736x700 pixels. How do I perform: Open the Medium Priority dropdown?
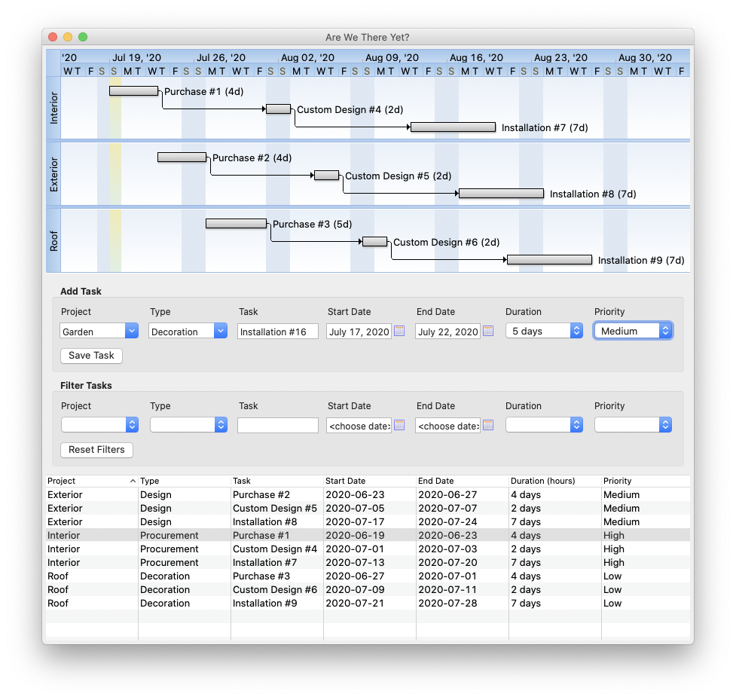click(634, 331)
